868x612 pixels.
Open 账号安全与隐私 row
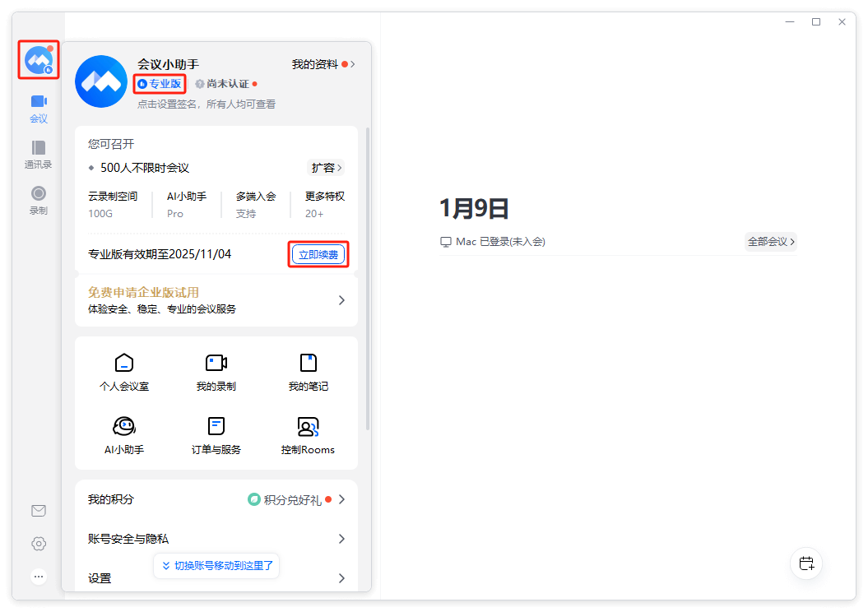(216, 539)
